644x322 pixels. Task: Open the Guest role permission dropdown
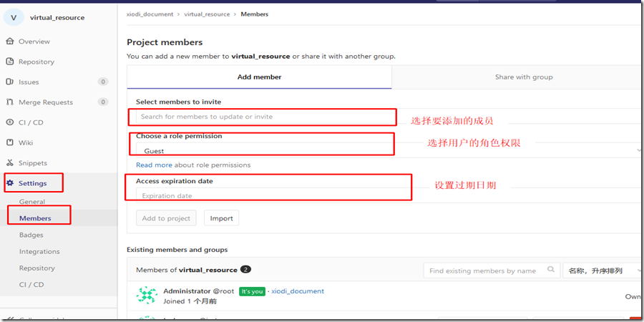pyautogui.click(x=386, y=151)
